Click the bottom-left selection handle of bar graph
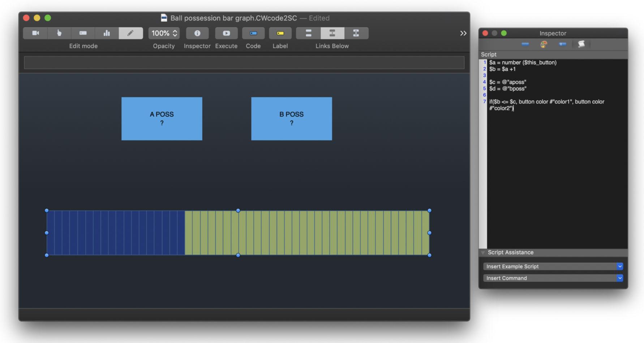644x343 pixels. point(47,255)
